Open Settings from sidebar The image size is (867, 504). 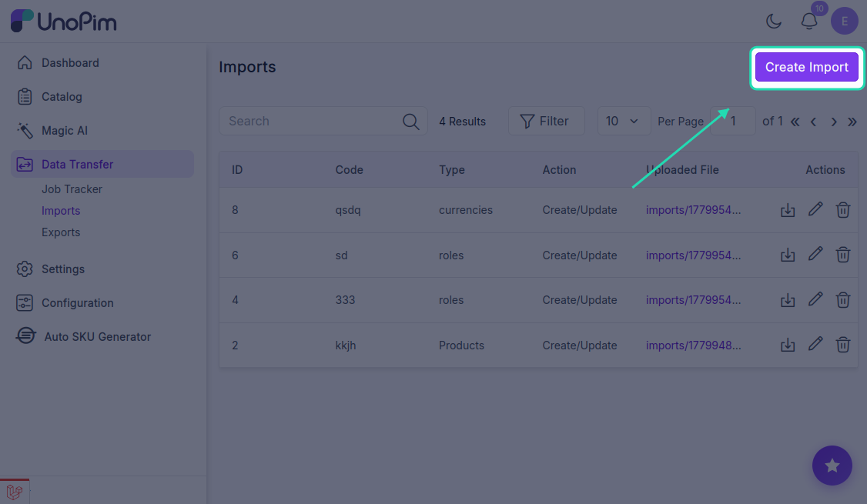(x=63, y=269)
